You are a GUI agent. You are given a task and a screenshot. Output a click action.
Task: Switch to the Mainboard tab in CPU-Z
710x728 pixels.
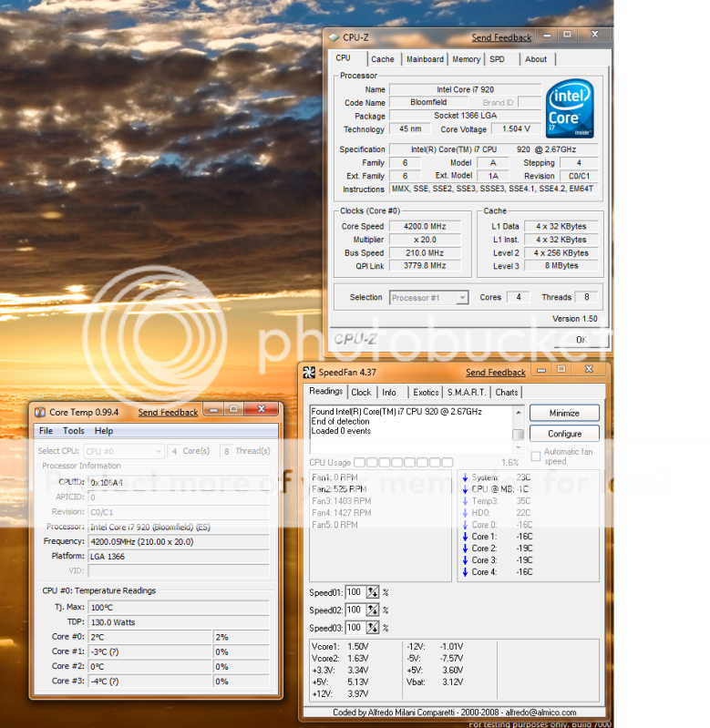425,59
